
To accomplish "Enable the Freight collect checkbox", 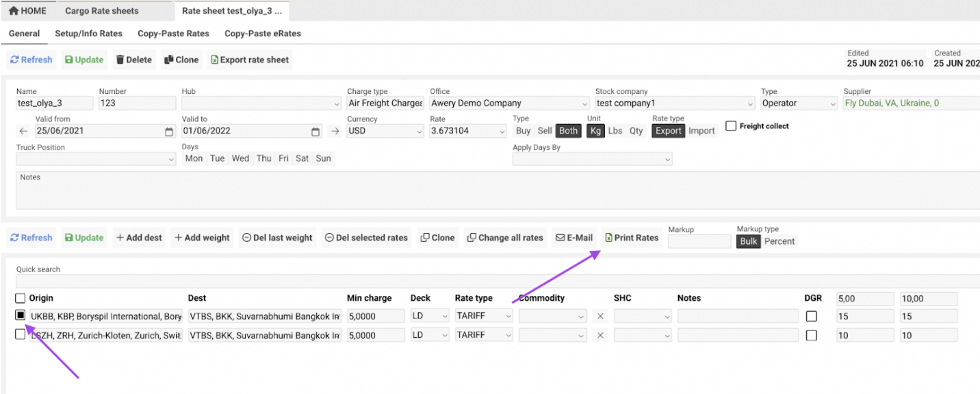I will (731, 126).
